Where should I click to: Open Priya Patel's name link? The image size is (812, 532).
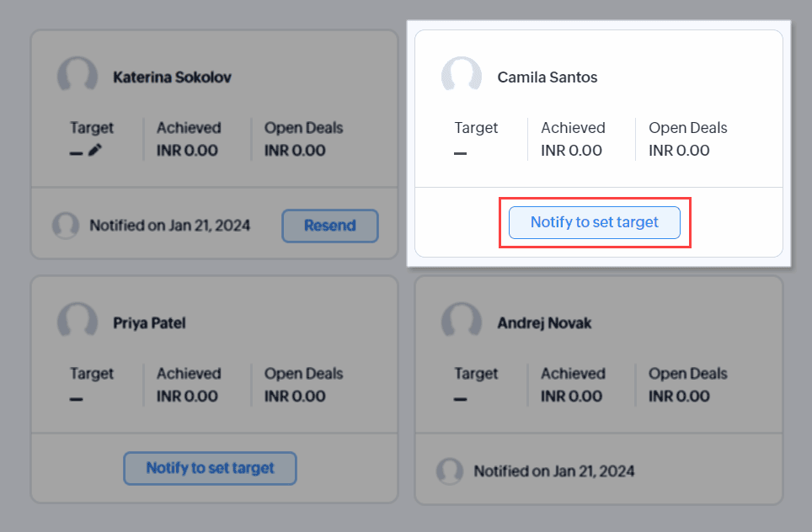pyautogui.click(x=149, y=323)
